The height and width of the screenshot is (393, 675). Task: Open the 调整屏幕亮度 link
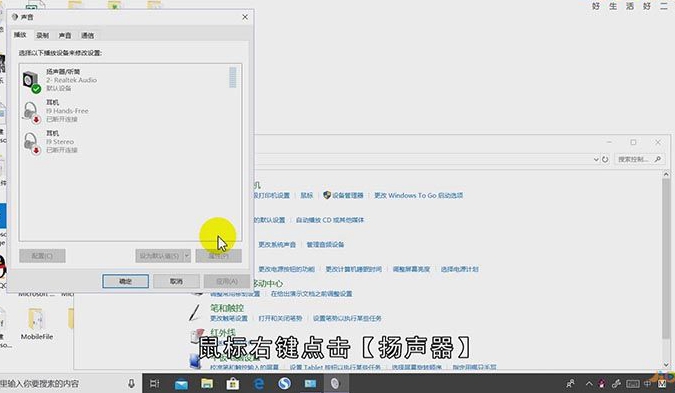(x=411, y=269)
